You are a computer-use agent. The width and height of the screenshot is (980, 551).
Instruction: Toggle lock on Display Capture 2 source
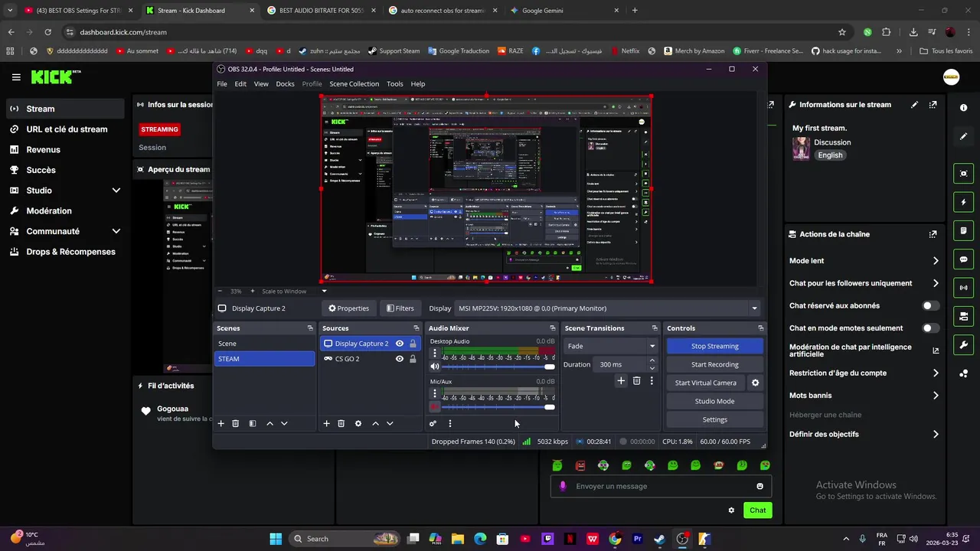(413, 344)
